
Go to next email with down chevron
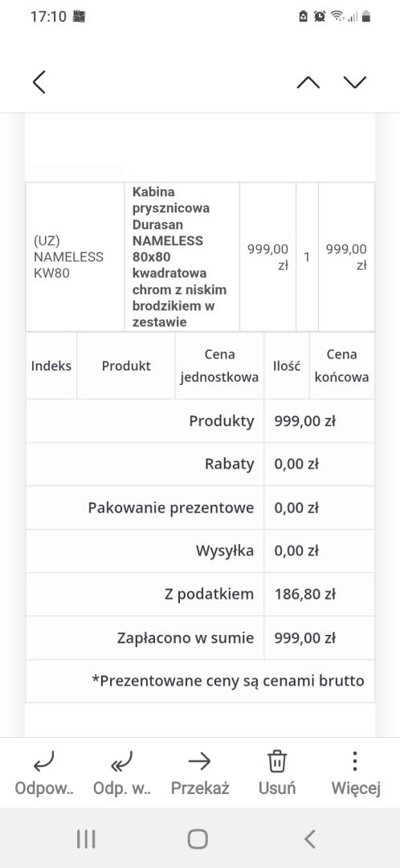point(355,82)
